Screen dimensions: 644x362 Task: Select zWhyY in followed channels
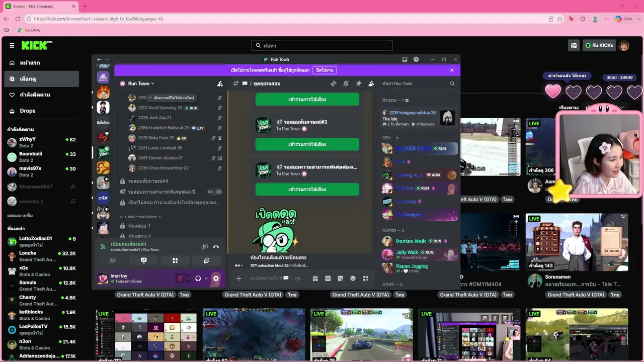click(41, 142)
